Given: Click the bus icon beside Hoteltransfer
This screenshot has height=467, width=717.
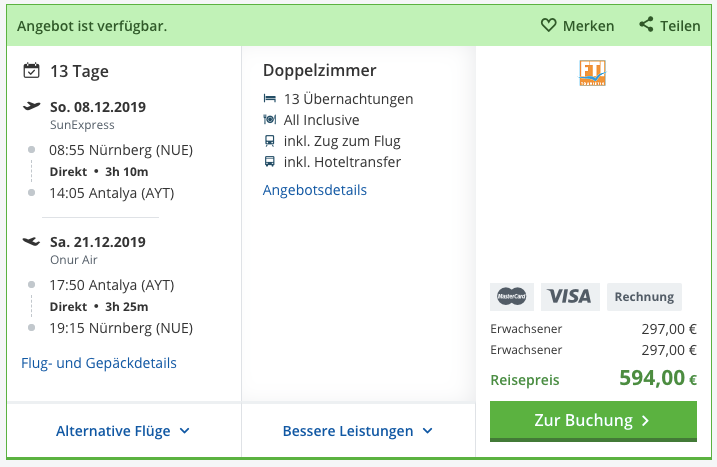Looking at the screenshot, I should pos(270,161).
